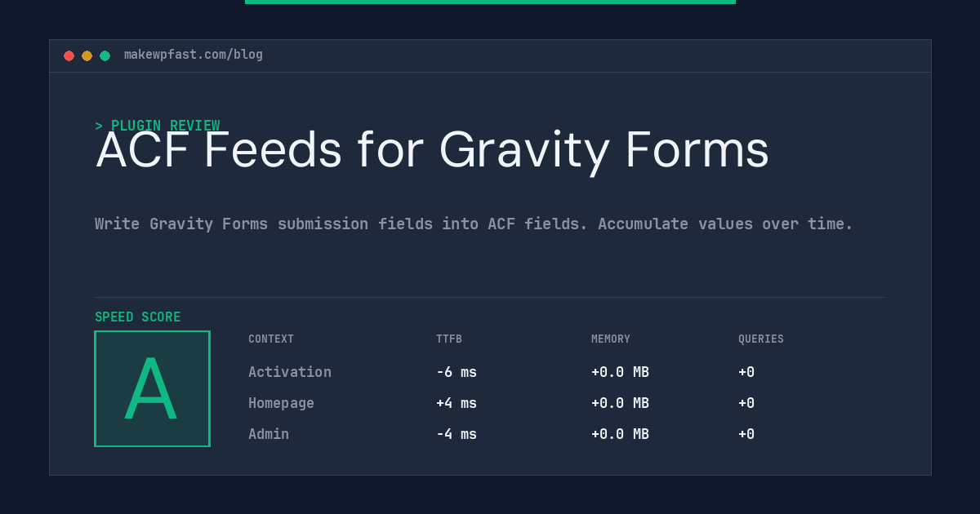Click the 'SPEED SCORE' label

click(x=138, y=317)
